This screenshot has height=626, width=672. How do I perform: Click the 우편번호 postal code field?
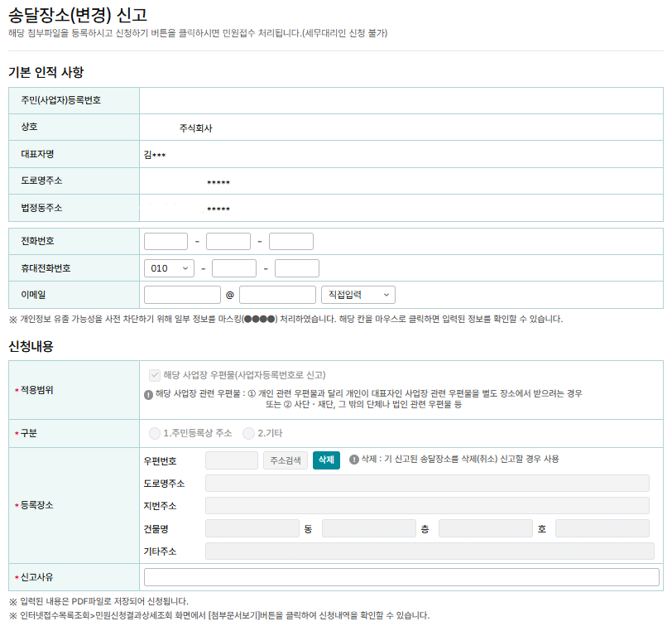(231, 460)
